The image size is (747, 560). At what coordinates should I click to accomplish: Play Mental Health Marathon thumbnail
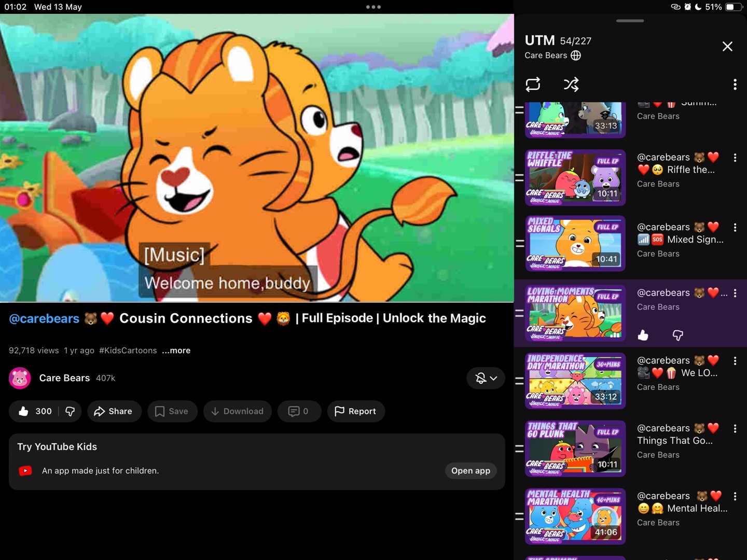tap(575, 516)
